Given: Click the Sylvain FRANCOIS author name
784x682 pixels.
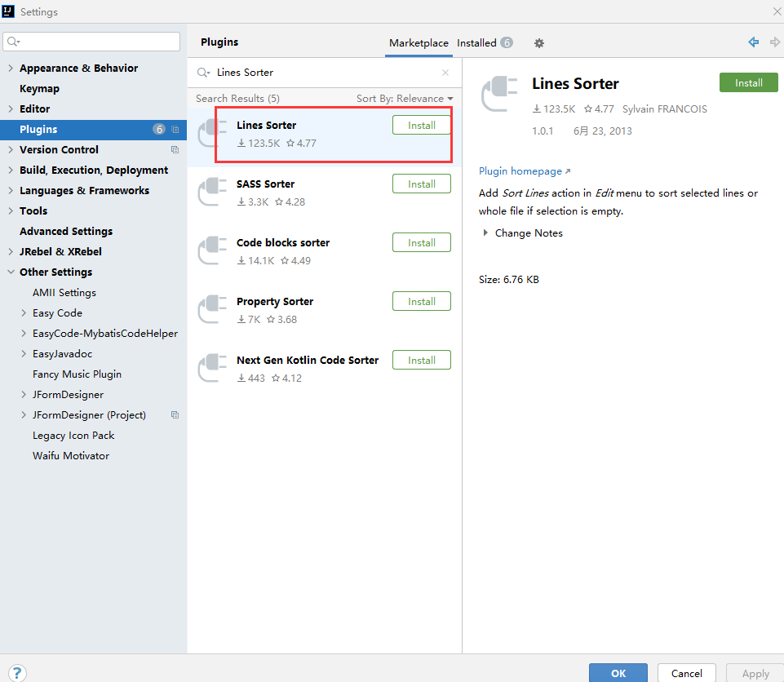Looking at the screenshot, I should [665, 109].
